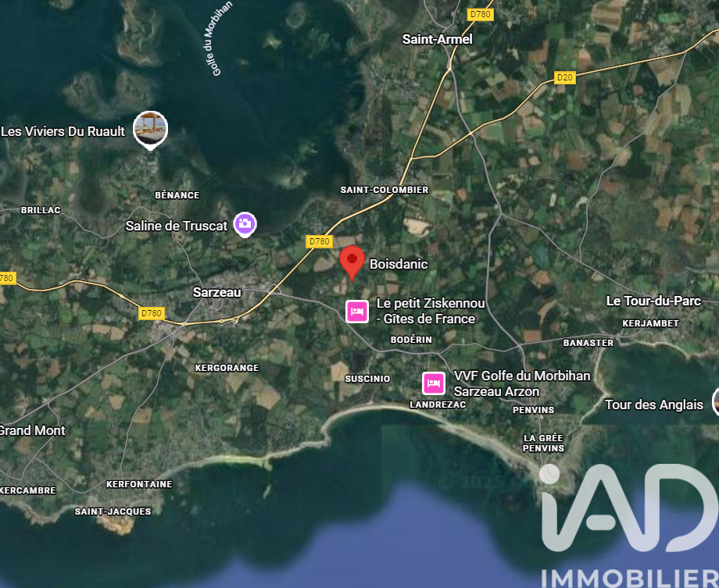The image size is (719, 588).
Task: Select the Kergorange locality label
Action: coord(227,368)
